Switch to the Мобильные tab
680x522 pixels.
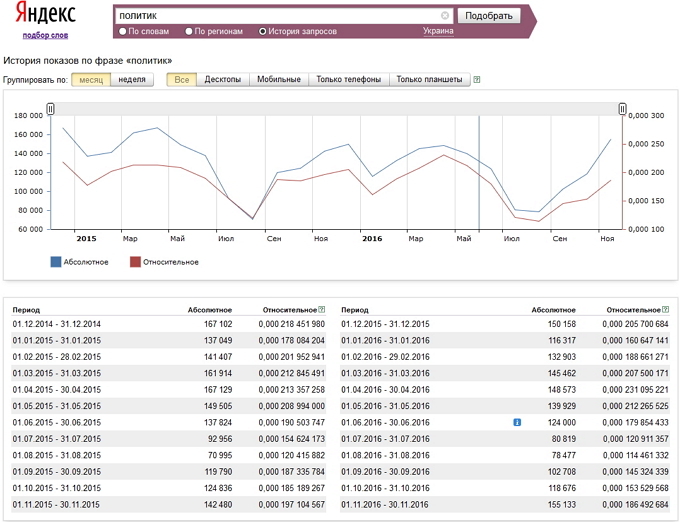point(279,80)
